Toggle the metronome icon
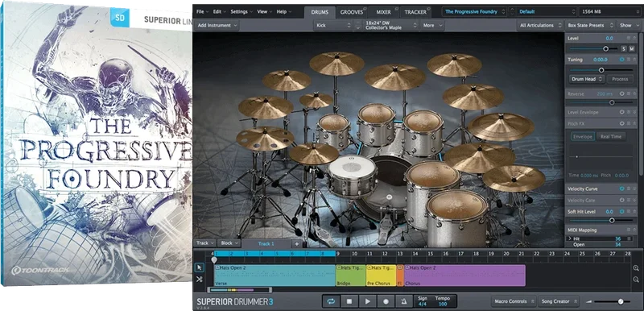644x311 pixels. [x=404, y=301]
